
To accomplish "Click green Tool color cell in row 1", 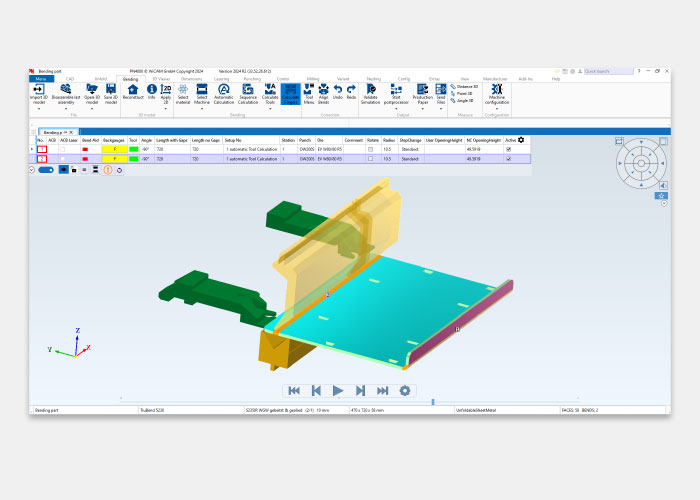I will 133,149.
